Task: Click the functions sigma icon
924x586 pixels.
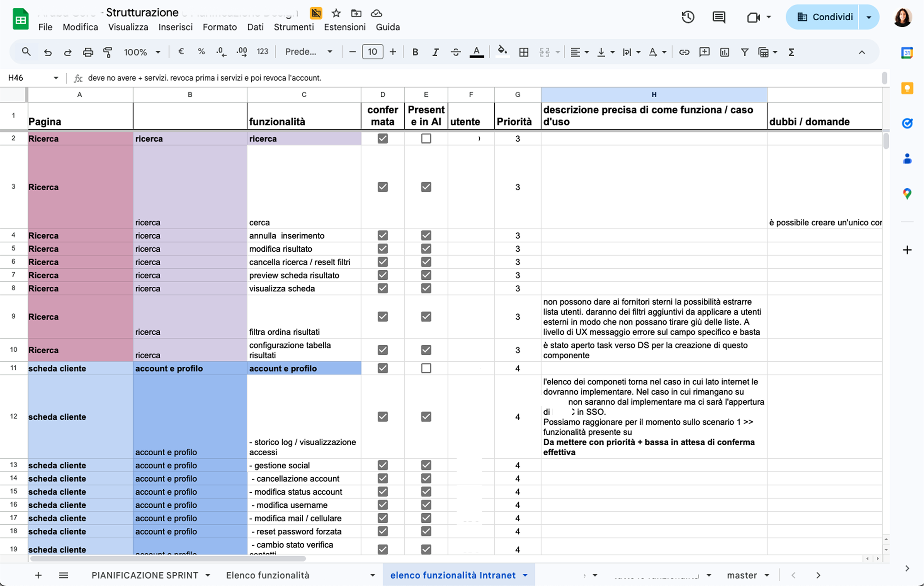Action: [x=791, y=52]
